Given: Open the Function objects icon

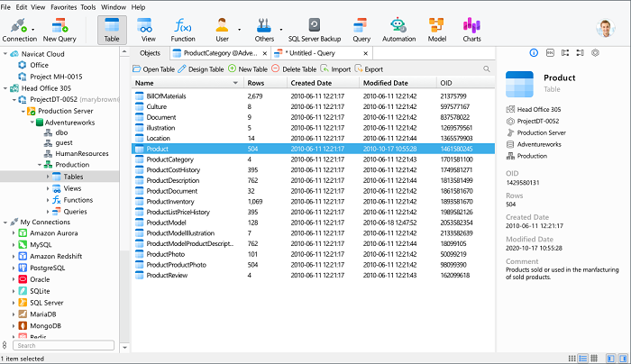Looking at the screenshot, I should click(183, 28).
